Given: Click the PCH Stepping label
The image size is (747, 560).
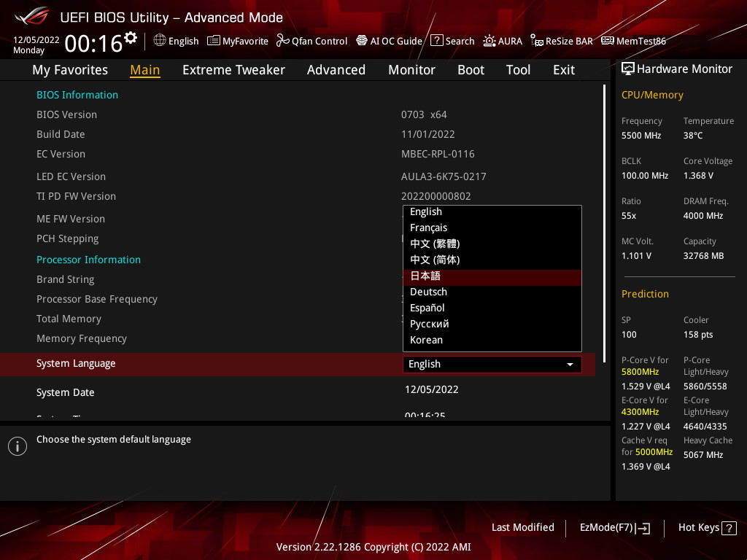Looking at the screenshot, I should 68,239.
